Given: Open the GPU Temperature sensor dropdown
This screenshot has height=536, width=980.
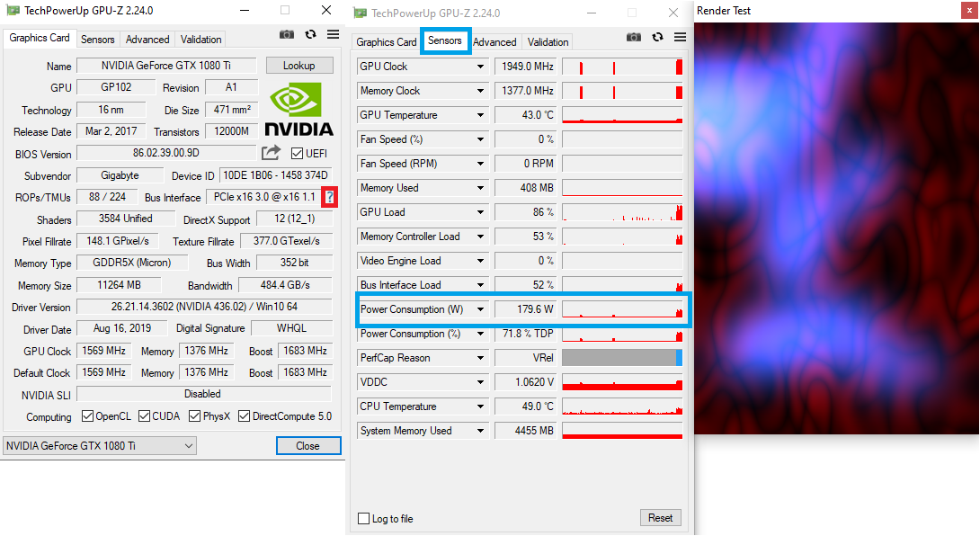Looking at the screenshot, I should (480, 115).
